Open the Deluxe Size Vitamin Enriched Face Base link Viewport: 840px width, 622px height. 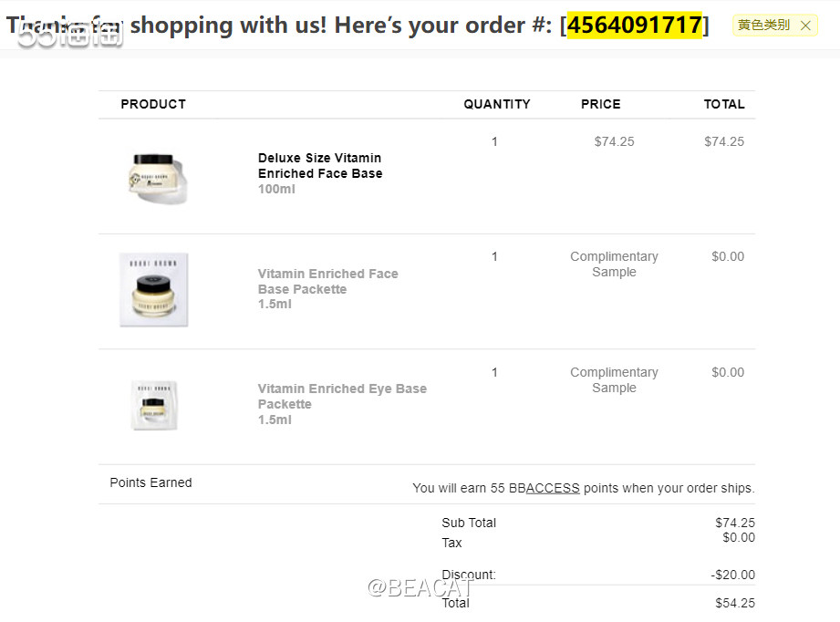pos(320,166)
